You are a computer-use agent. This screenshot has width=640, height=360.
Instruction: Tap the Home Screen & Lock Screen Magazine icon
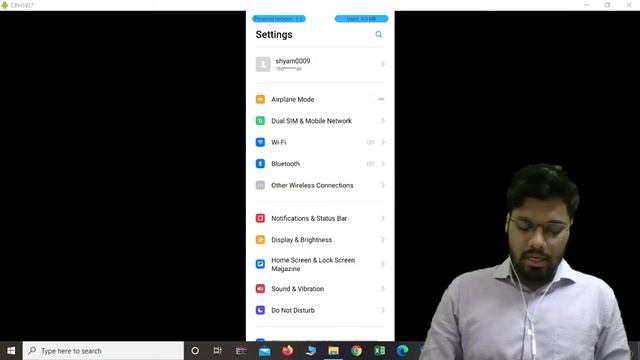[260, 264]
